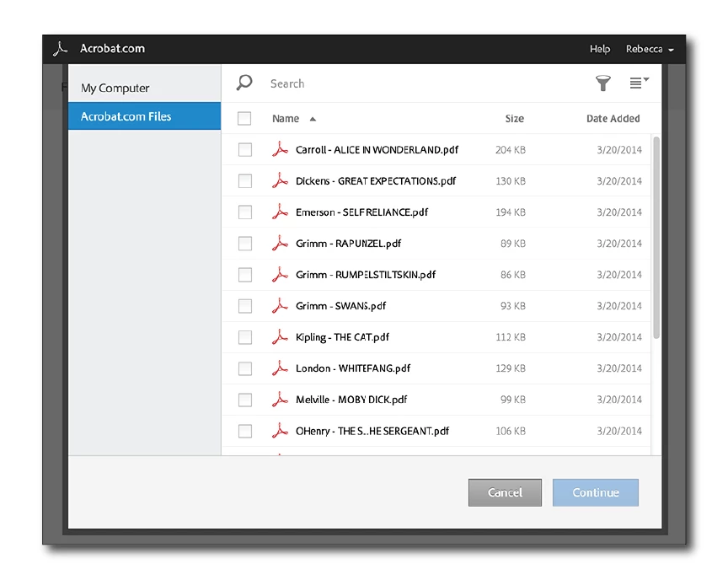
Task: Check the Grimm - RAPUNZEL.pdf box
Action: tap(245, 244)
